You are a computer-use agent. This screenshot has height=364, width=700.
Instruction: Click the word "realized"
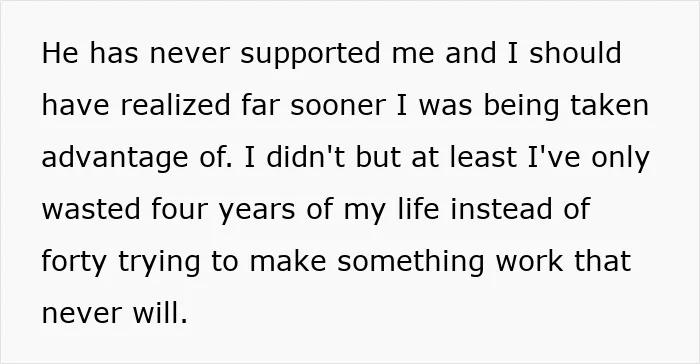click(175, 105)
